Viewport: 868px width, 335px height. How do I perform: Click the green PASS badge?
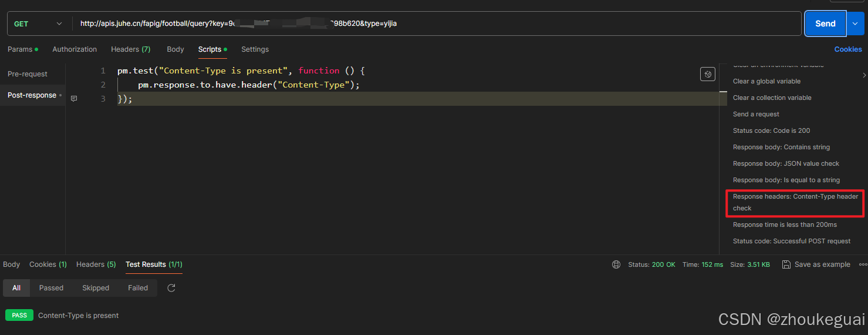click(19, 316)
